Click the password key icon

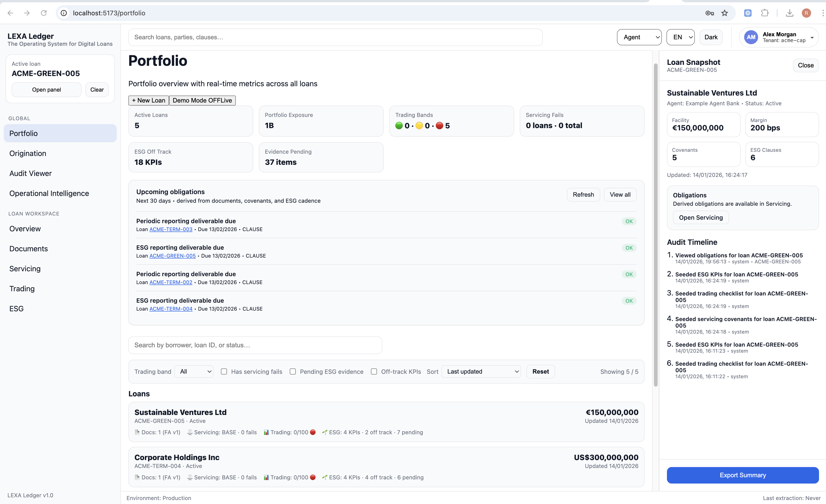point(709,13)
